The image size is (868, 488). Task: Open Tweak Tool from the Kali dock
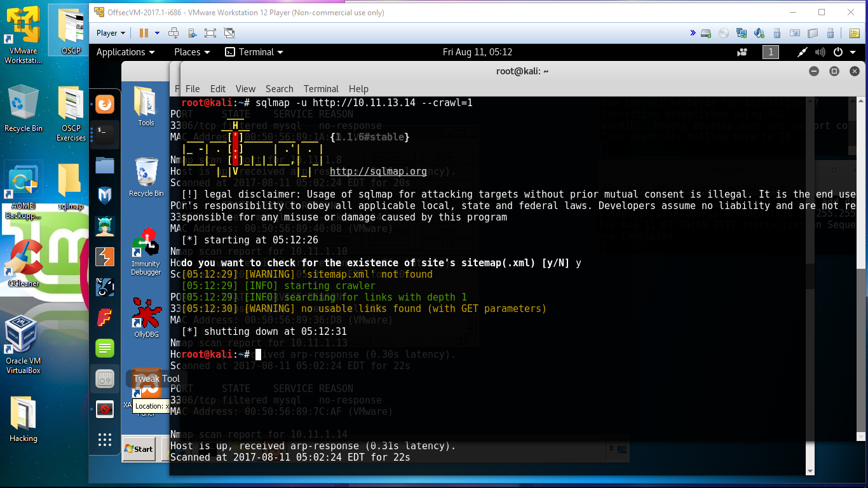[x=105, y=379]
